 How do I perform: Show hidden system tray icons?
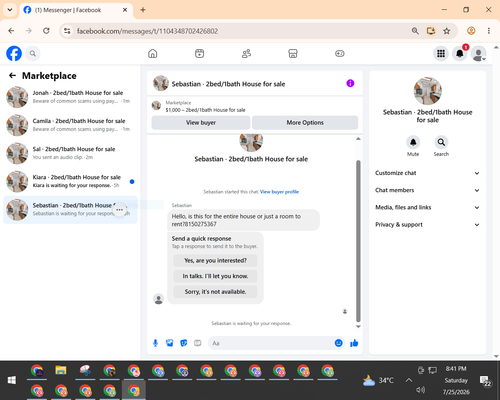point(409,380)
